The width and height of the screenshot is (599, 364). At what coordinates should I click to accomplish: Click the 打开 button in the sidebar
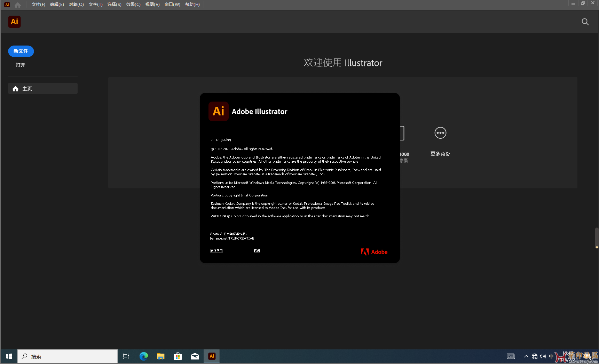(x=21, y=65)
